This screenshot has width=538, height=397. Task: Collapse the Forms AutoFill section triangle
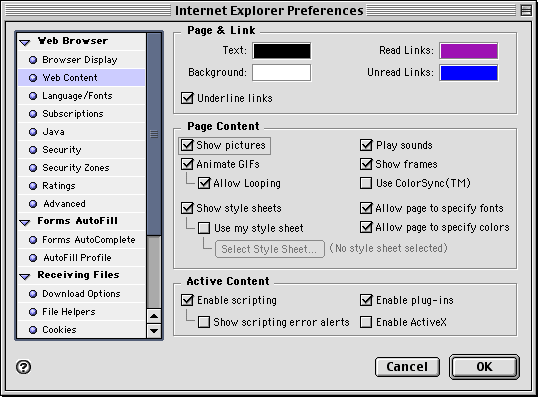coord(25,222)
